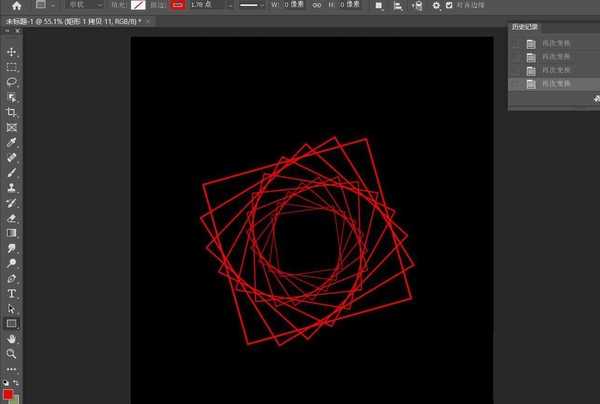Screen dimensions: 600x404
Task: Select the Eyedropper tool
Action: coord(11,142)
